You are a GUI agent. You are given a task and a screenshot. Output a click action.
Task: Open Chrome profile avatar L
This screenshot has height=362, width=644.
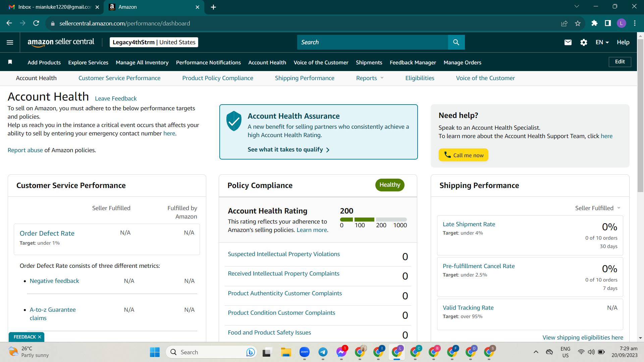[621, 23]
